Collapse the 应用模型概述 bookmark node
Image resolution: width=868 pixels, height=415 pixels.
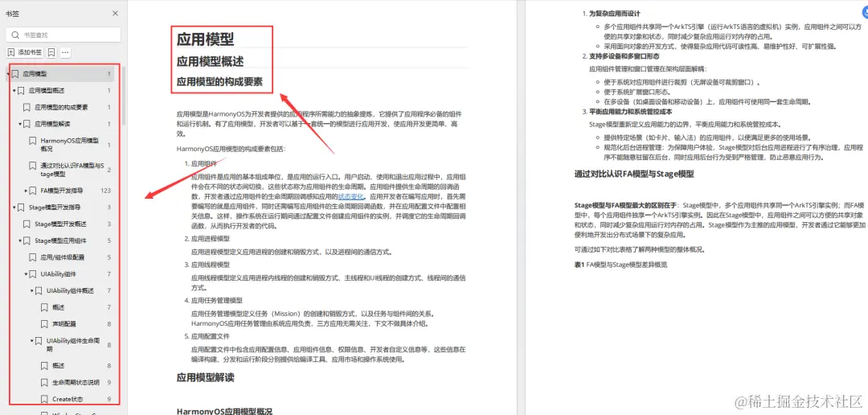pyautogui.click(x=14, y=90)
